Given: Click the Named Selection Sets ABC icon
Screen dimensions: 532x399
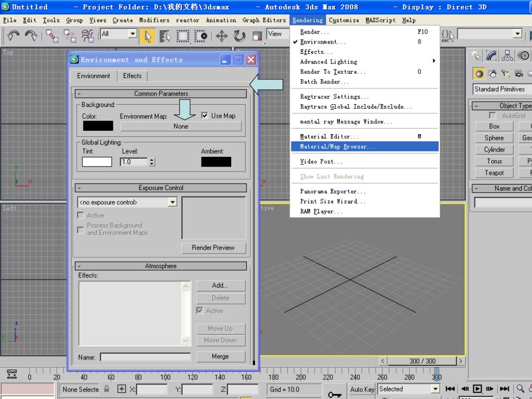Looking at the screenshot, I should click(x=447, y=36).
